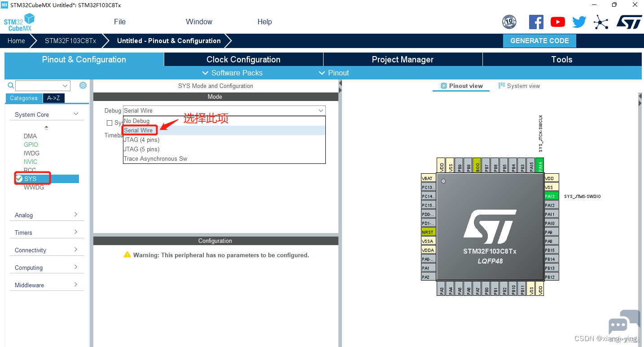Image resolution: width=644 pixels, height=347 pixels.
Task: Choose JTAG (4 pins) option
Action: click(x=224, y=140)
